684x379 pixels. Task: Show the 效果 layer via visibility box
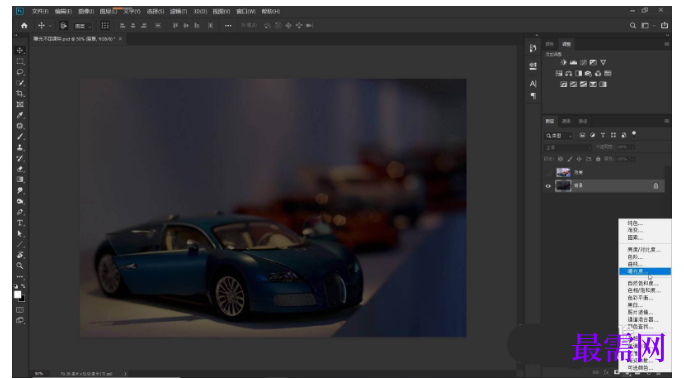(x=548, y=172)
